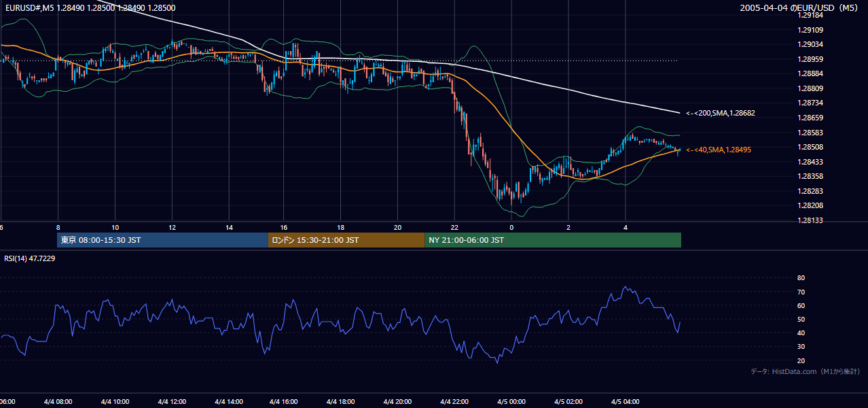The width and height of the screenshot is (868, 408).
Task: Click the 4/4 16:00 date label
Action: [285, 402]
